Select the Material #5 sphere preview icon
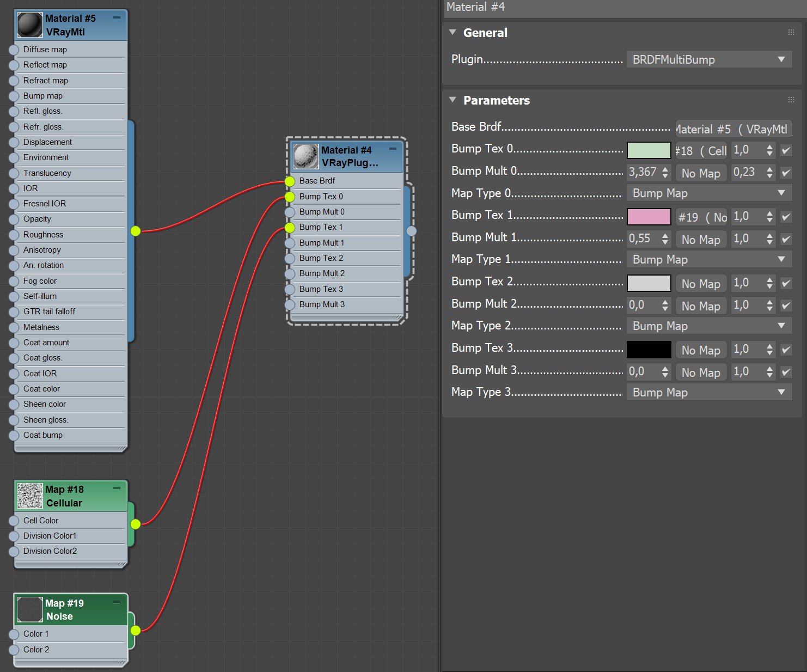This screenshot has height=672, width=807. (29, 24)
